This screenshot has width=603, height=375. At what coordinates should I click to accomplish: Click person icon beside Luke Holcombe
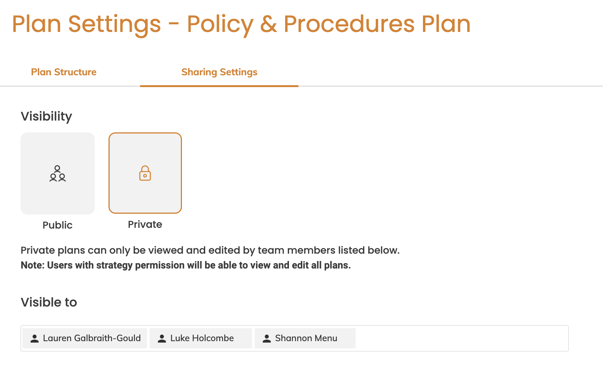(x=162, y=338)
